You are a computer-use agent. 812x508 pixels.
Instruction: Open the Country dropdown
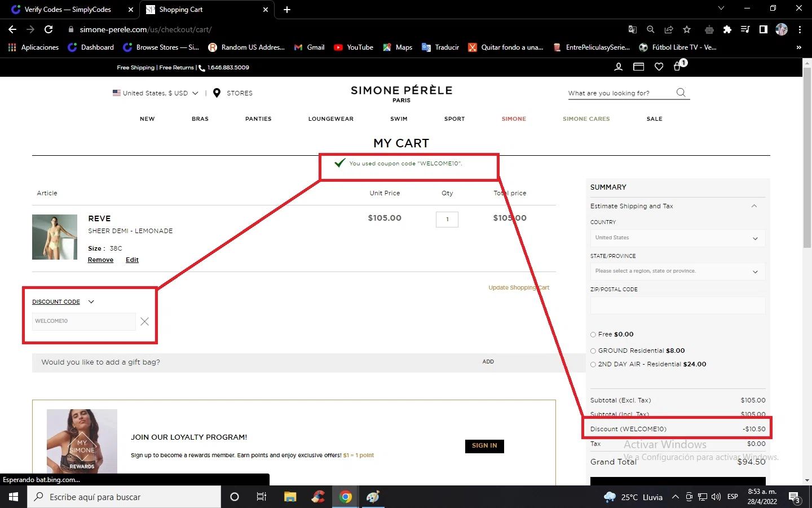(x=678, y=238)
